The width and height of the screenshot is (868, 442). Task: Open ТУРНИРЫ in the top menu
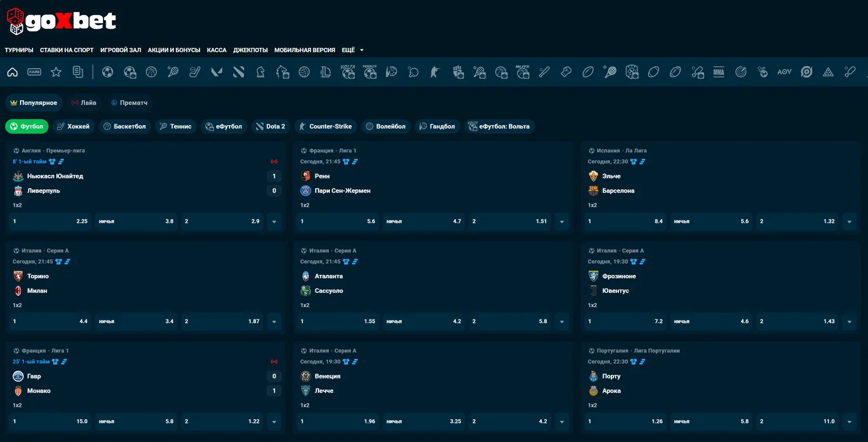(19, 50)
